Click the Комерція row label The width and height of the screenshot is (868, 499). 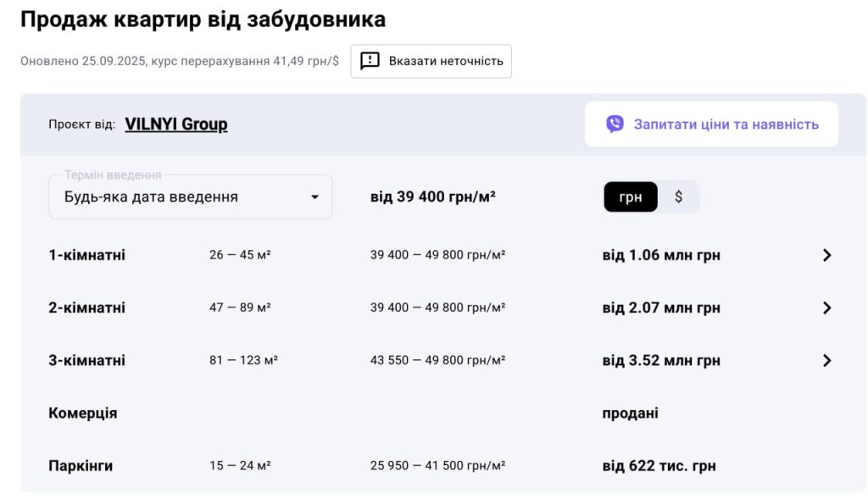point(83,413)
